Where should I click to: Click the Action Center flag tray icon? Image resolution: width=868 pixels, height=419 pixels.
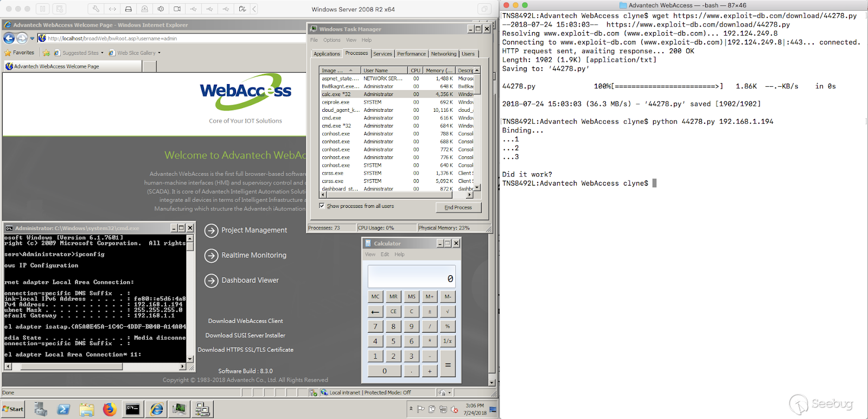click(421, 409)
